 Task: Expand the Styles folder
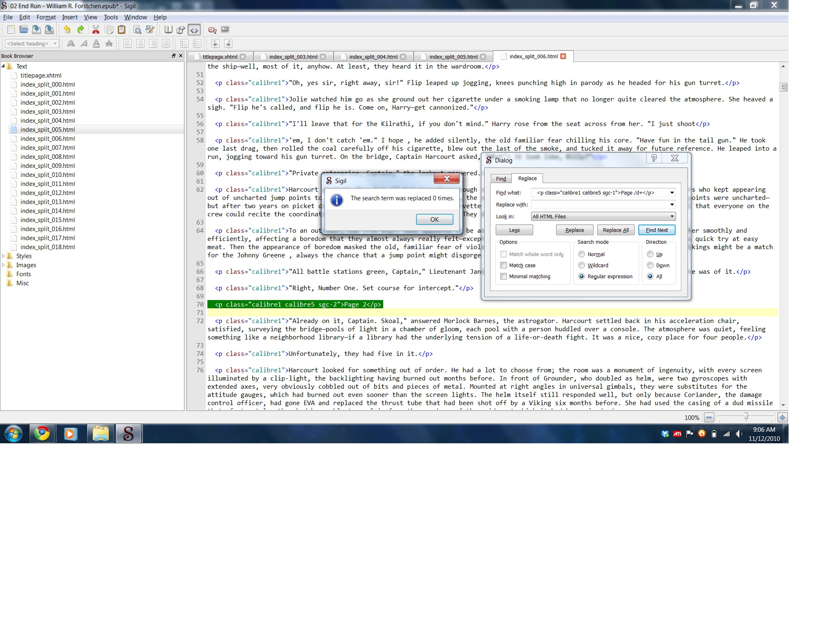tap(4, 256)
